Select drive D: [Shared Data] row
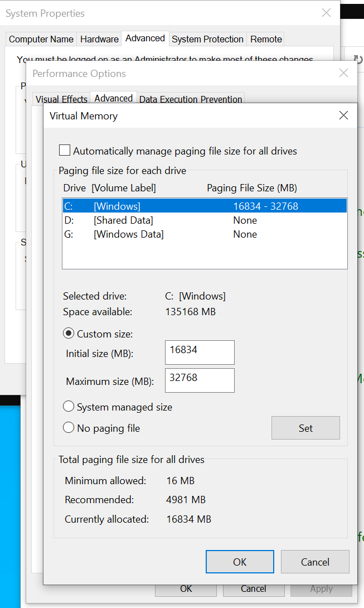 [205, 220]
